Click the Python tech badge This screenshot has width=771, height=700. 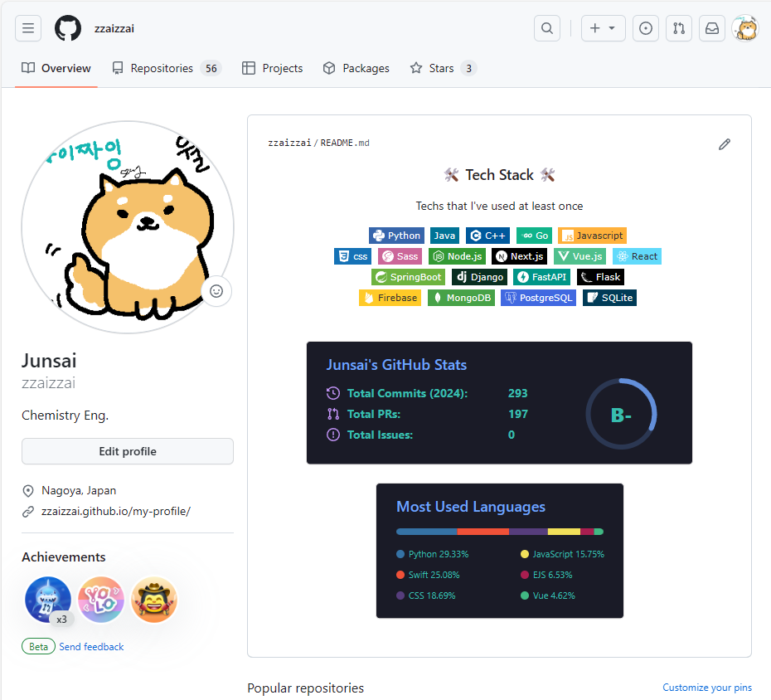click(x=396, y=236)
